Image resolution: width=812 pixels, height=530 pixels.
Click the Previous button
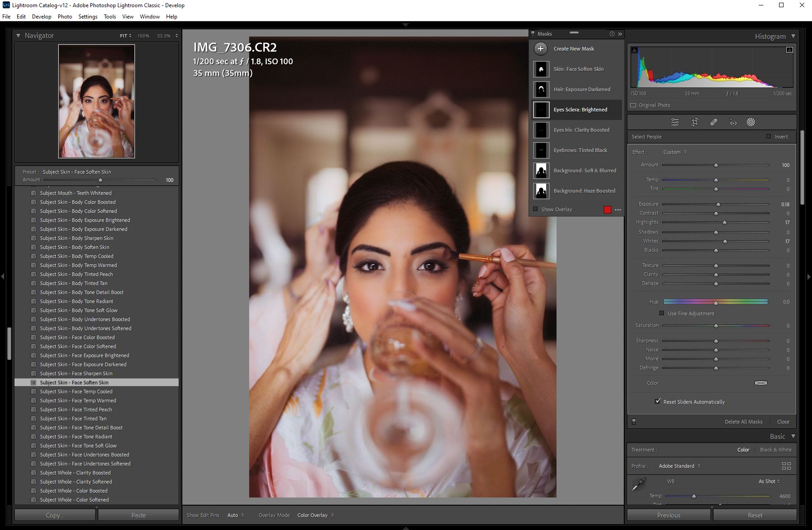(668, 515)
